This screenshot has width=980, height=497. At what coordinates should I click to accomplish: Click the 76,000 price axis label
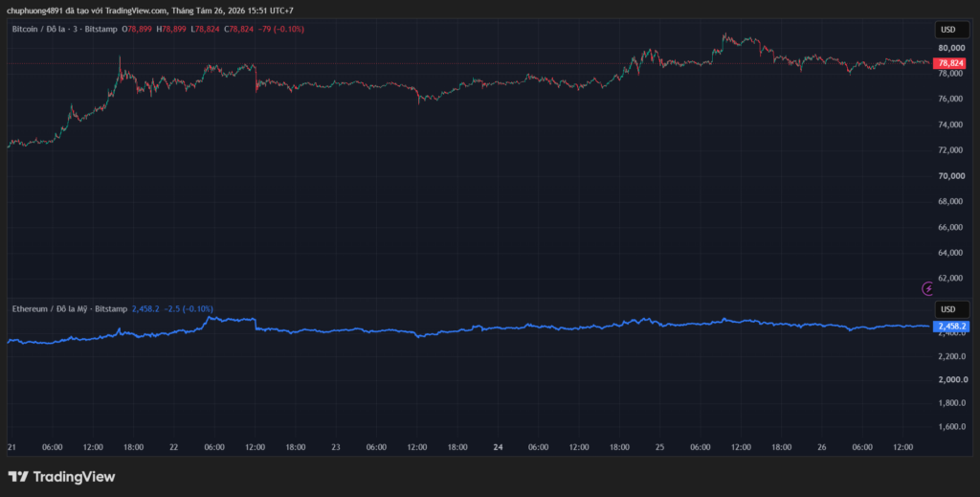click(x=948, y=100)
